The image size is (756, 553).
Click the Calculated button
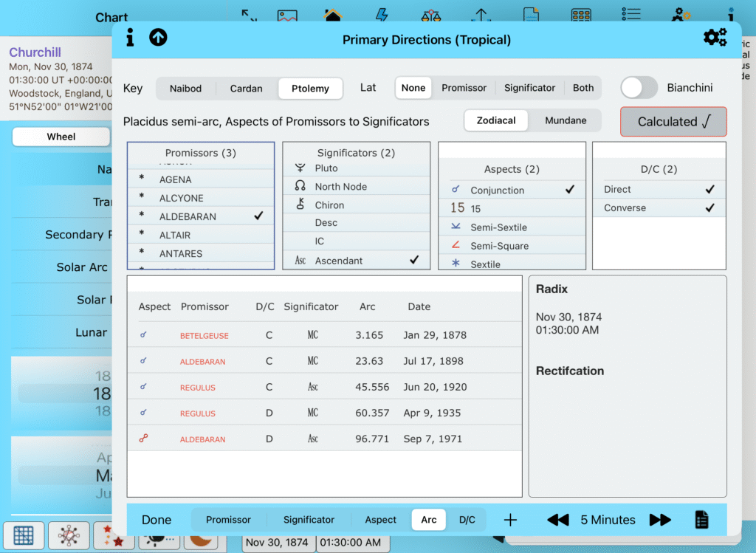(x=673, y=122)
